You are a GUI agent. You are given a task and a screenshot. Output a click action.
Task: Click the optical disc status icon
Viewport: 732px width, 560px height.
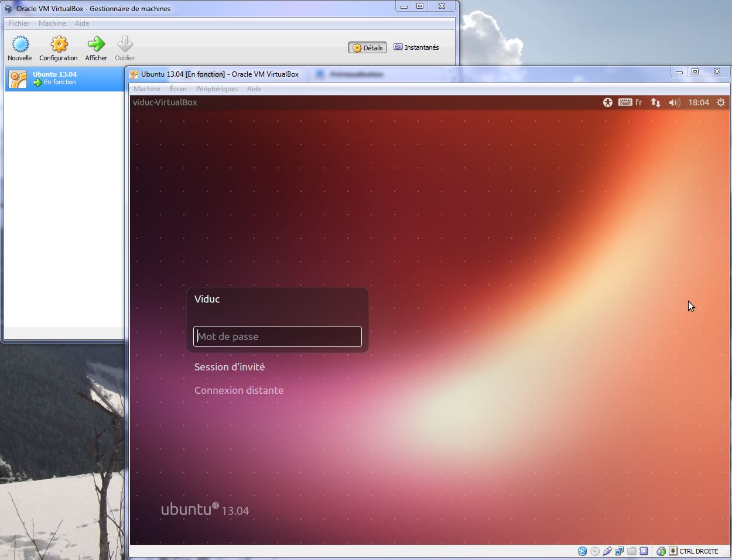pyautogui.click(x=595, y=551)
